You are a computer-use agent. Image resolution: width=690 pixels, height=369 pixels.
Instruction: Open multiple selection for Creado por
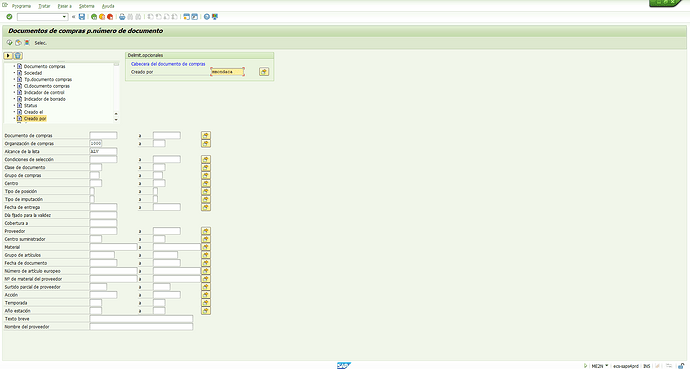click(x=264, y=72)
